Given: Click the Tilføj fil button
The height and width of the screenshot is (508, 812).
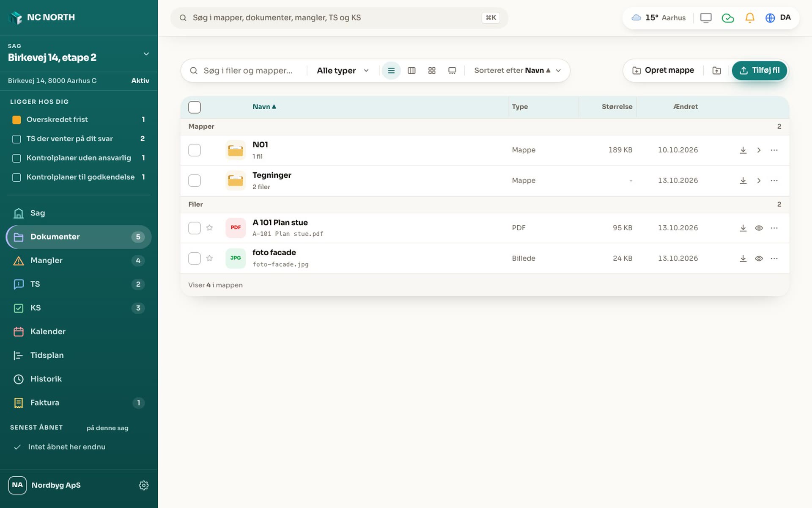Looking at the screenshot, I should click(x=759, y=71).
